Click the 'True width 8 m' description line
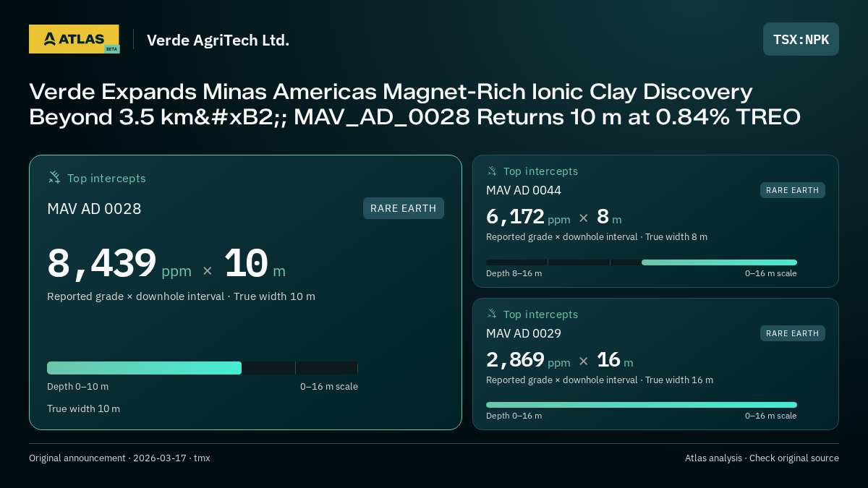 (597, 237)
